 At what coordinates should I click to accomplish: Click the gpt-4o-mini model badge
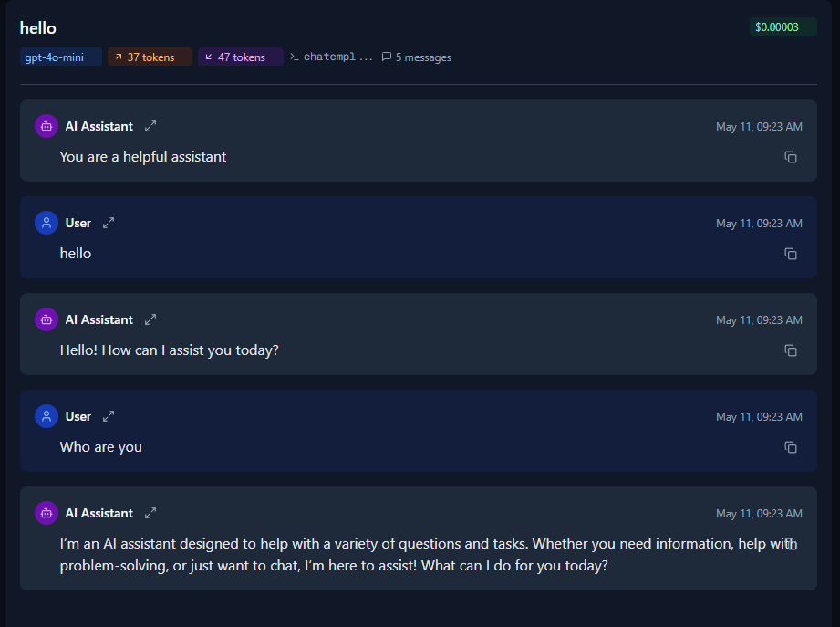[x=60, y=57]
